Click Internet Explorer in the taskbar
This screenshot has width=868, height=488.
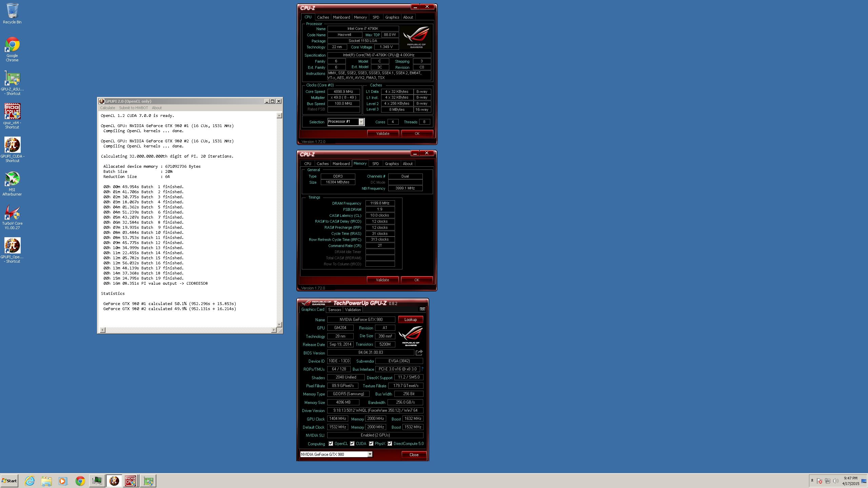coord(30,481)
